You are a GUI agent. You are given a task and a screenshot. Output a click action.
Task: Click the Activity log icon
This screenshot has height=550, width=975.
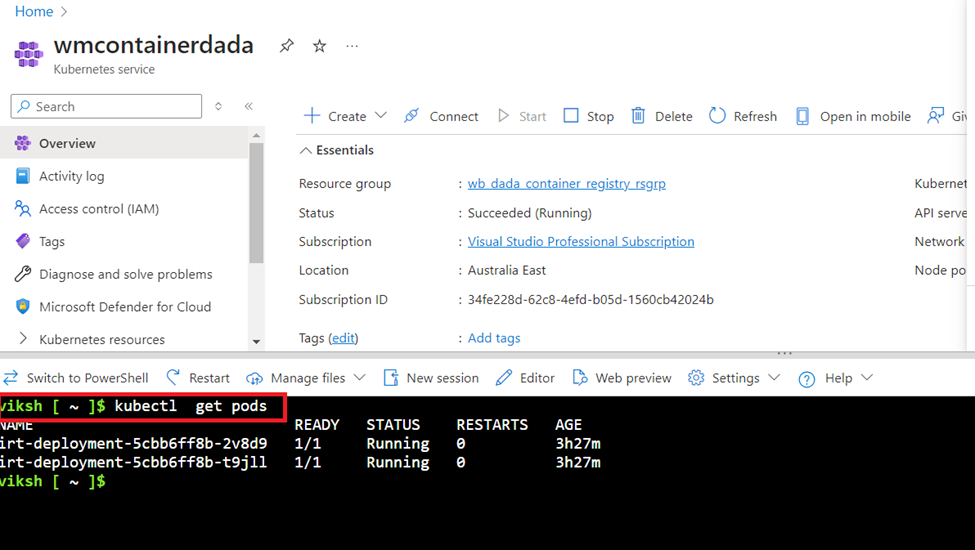[22, 176]
